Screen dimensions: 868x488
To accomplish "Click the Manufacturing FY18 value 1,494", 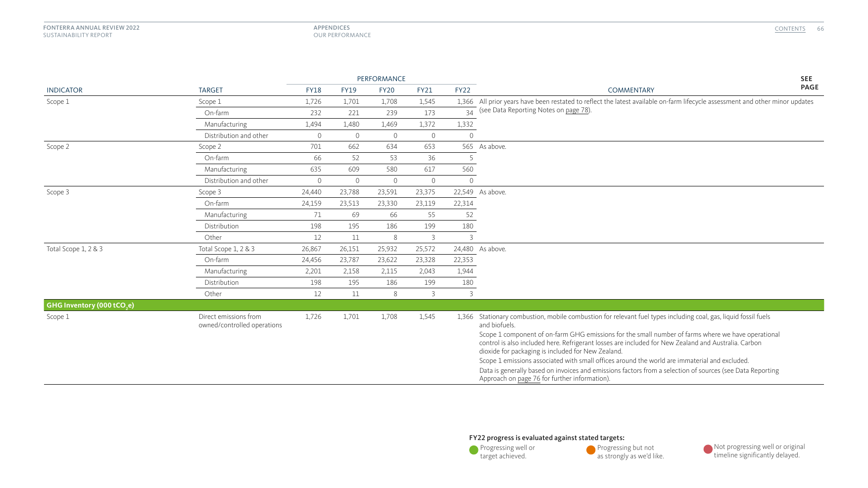I will pyautogui.click(x=313, y=124).
